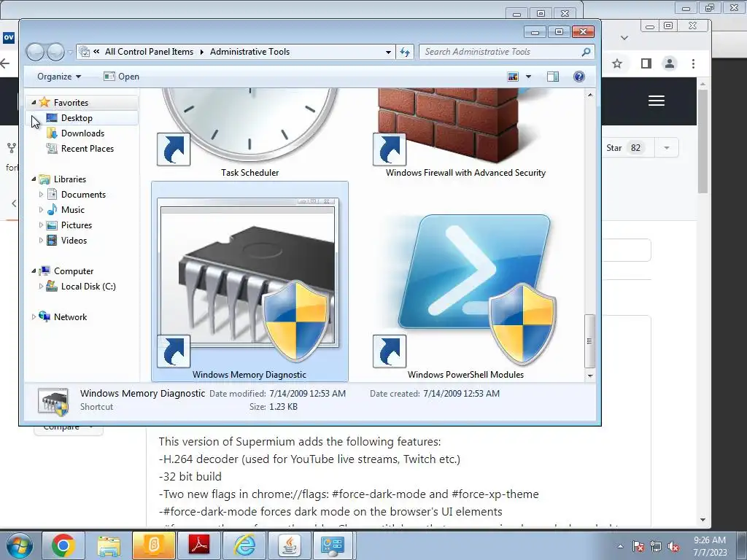This screenshot has width=747, height=560.
Task: Click 'Administrative Tools' breadcrumb segment
Action: (x=249, y=52)
